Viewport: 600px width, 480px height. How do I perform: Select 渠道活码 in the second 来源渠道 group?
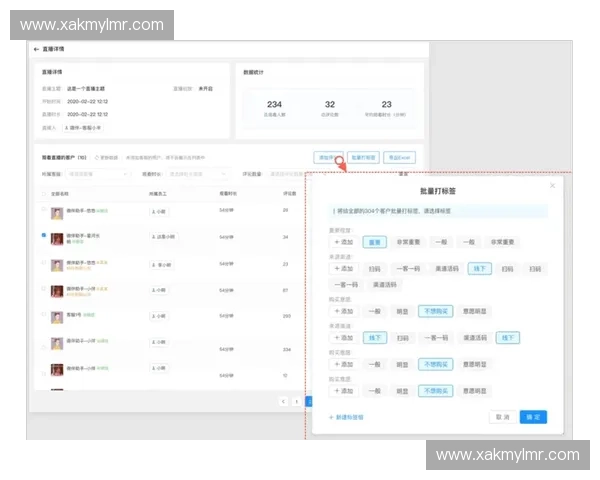[475, 338]
